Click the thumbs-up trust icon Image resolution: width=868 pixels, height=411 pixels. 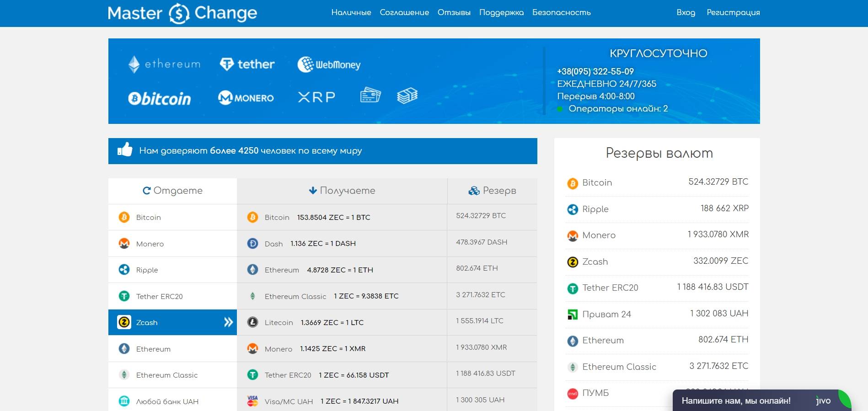tap(125, 149)
